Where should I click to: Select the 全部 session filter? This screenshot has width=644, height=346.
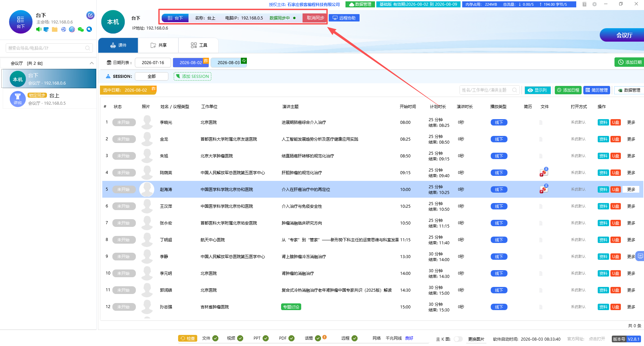152,76
